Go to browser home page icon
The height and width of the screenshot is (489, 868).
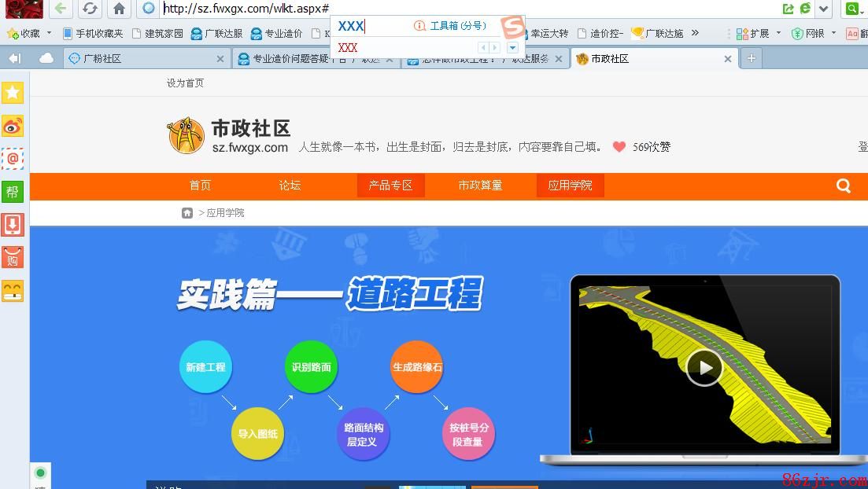pyautogui.click(x=119, y=9)
